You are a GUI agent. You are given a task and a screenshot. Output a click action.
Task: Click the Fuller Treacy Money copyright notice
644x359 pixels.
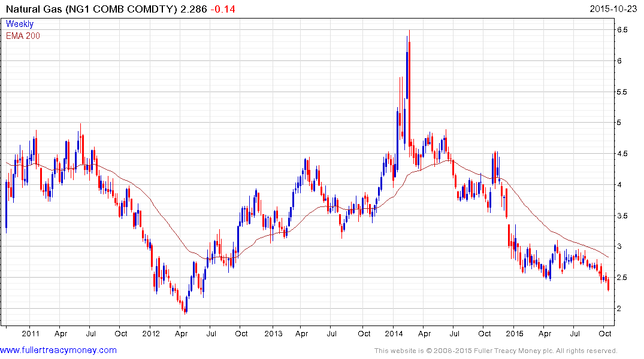(495, 351)
